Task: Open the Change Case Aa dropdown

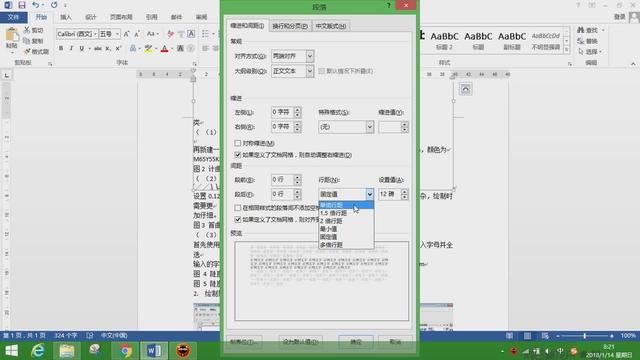Action: click(x=152, y=34)
